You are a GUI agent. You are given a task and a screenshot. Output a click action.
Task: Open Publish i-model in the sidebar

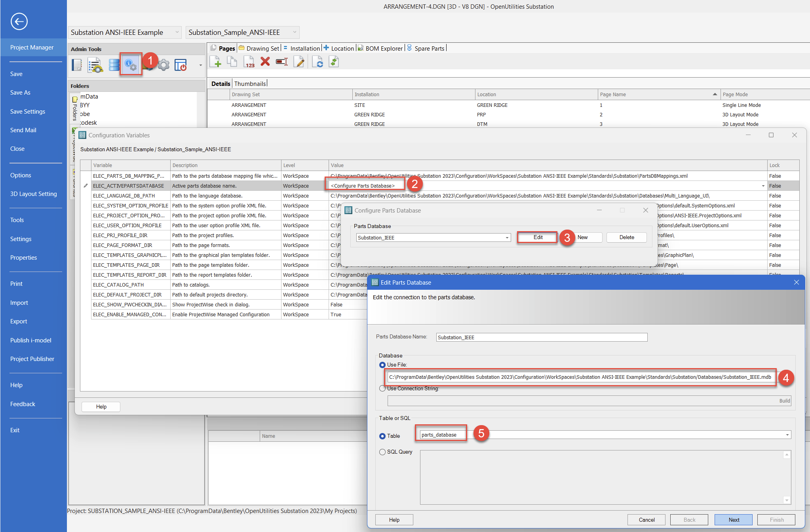tap(31, 340)
